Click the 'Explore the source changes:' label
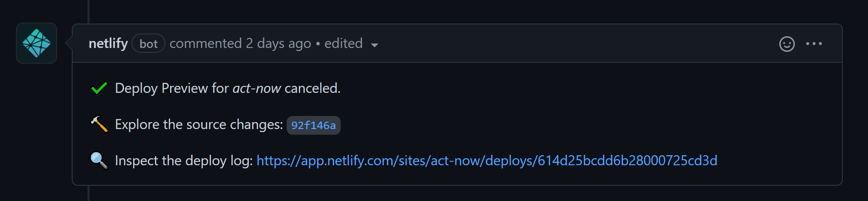This screenshot has width=868, height=201. [199, 125]
